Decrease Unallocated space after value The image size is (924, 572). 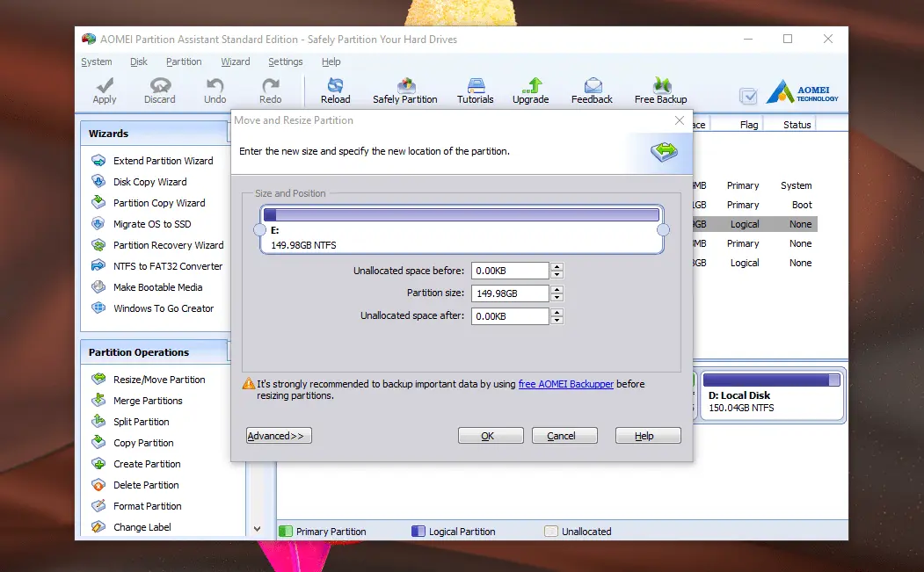point(557,321)
